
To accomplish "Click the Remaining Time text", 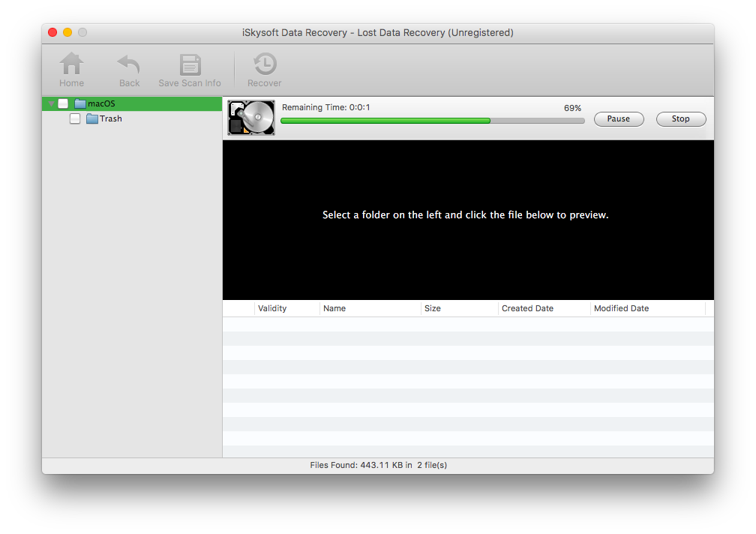I will (326, 107).
